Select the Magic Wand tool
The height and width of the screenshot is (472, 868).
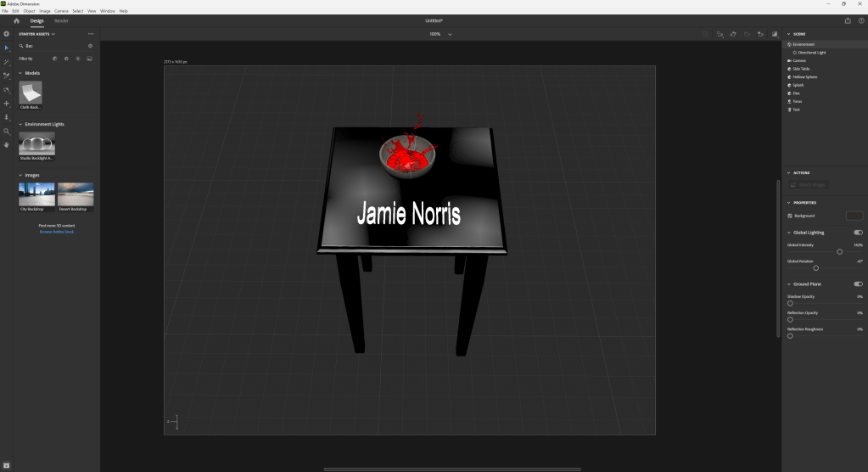[7, 62]
